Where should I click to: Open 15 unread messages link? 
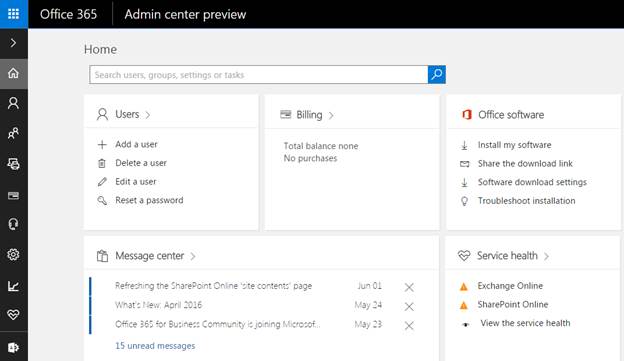pos(155,346)
